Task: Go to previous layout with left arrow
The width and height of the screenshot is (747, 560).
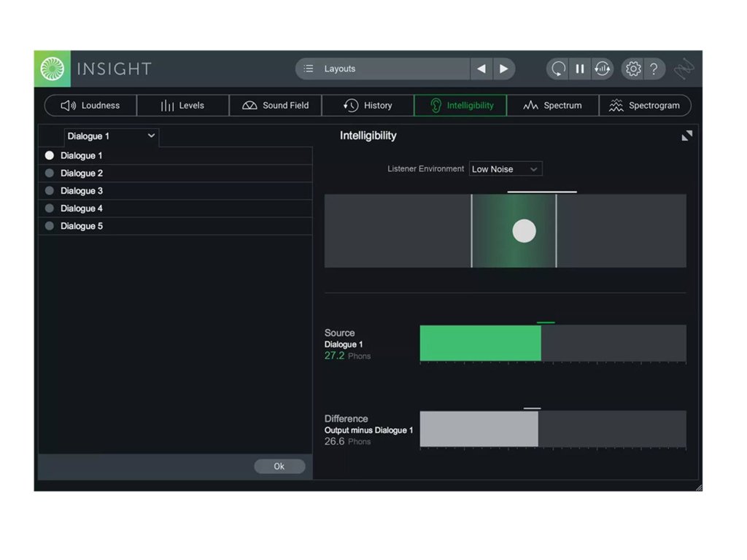Action: [481, 69]
